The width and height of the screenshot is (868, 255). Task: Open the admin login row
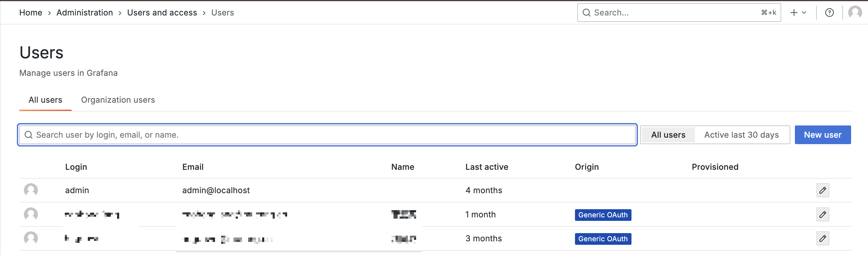point(77,190)
